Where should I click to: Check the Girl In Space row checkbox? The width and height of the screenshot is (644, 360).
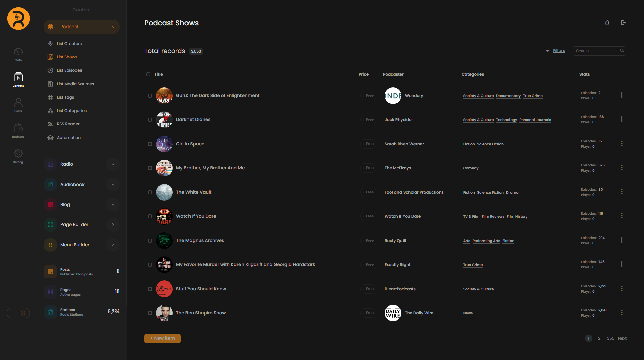150,144
